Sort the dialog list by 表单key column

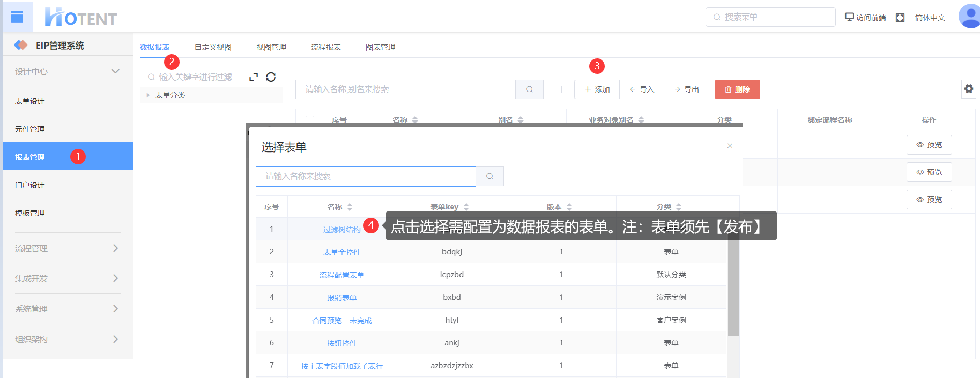466,207
